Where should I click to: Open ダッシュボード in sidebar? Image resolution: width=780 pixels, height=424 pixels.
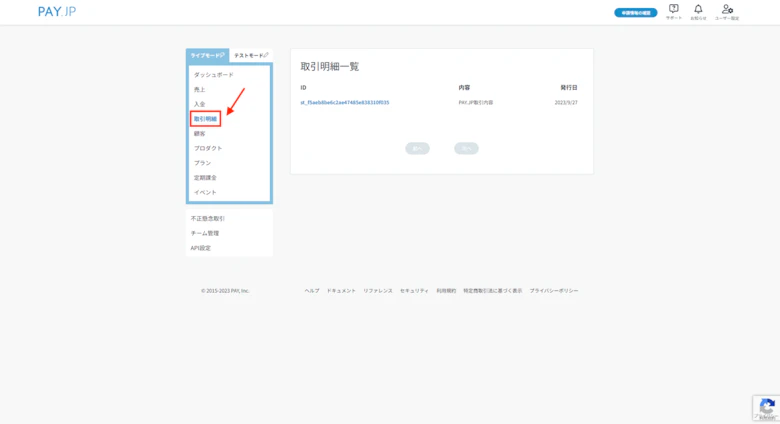click(213, 75)
